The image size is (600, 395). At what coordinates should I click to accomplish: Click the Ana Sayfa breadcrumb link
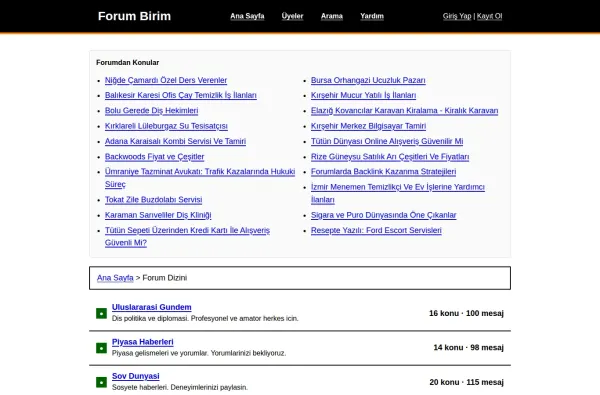coord(115,278)
